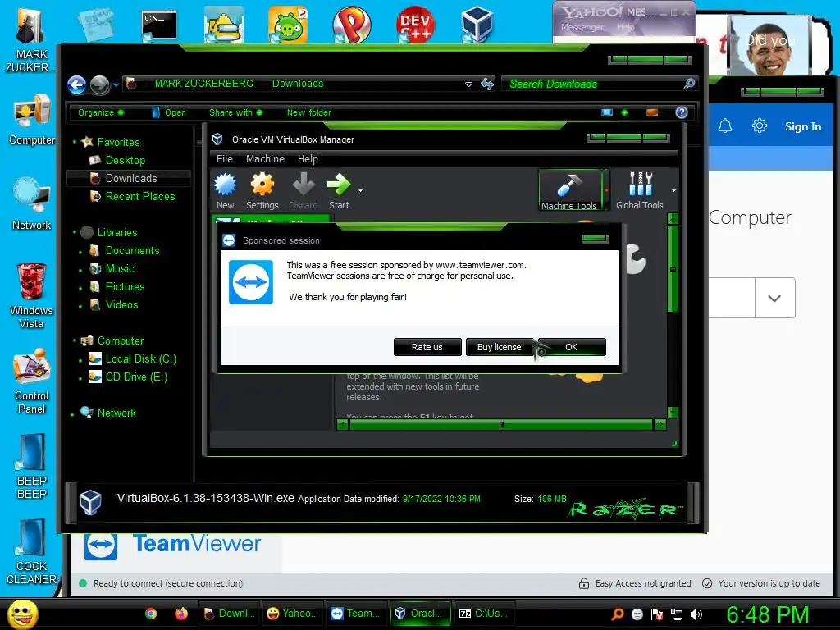
Task: Click the Start green arrow icon
Action: pos(339,185)
